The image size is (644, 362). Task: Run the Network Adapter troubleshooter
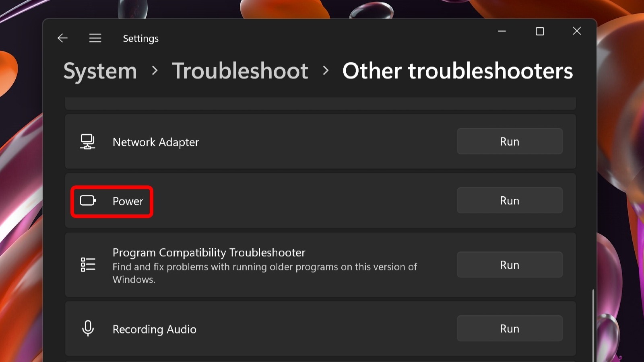(x=509, y=142)
